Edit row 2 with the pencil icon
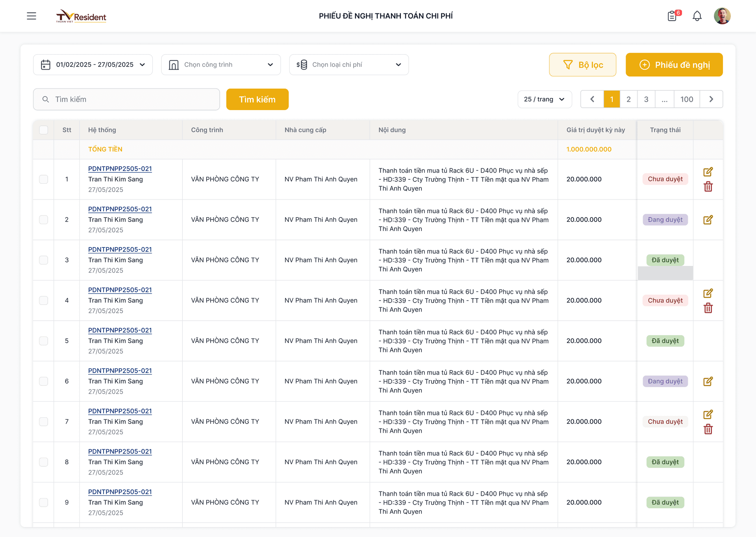The width and height of the screenshot is (756, 537). (708, 220)
